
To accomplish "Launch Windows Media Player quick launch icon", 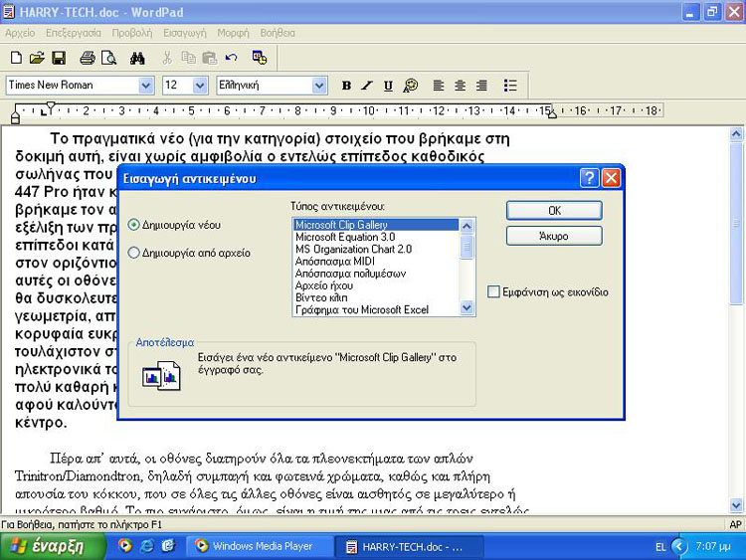I will [x=125, y=546].
